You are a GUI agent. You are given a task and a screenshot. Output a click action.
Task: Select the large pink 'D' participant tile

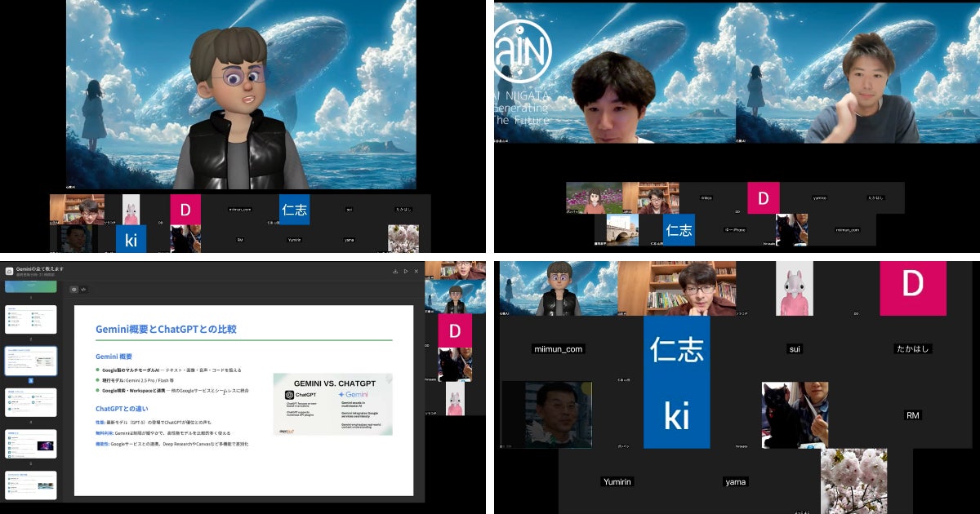(912, 285)
